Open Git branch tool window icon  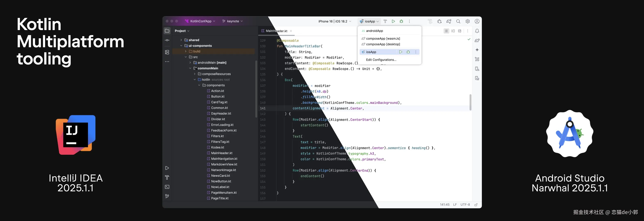click(167, 196)
